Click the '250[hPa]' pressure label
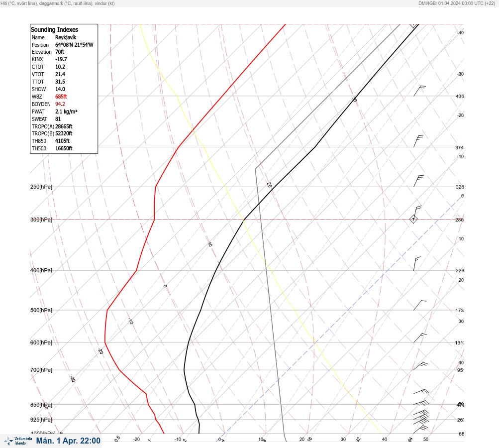Viewport: 499px width, 448px height. tap(41, 187)
